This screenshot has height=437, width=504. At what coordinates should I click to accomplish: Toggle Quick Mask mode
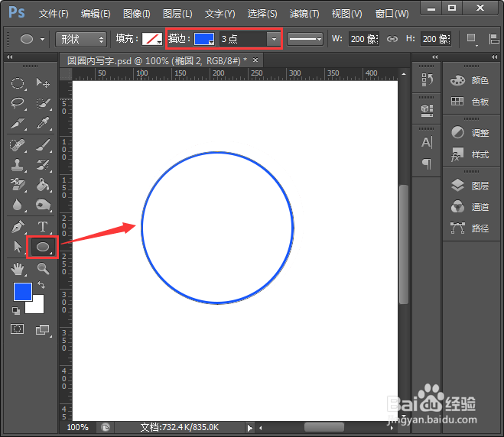click(18, 329)
